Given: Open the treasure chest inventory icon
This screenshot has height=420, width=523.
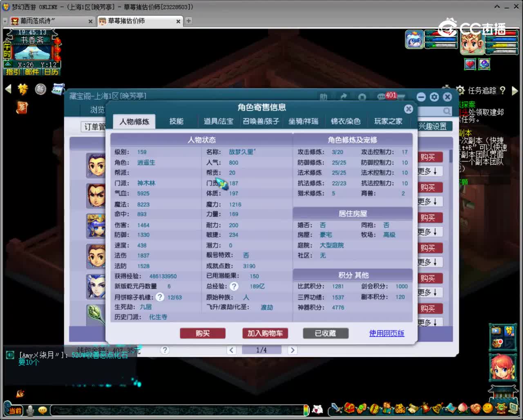Looking at the screenshot, I should [x=349, y=408].
